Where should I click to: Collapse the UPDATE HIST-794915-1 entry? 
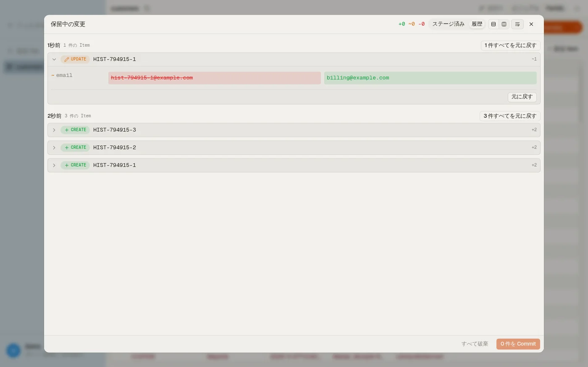pos(54,59)
